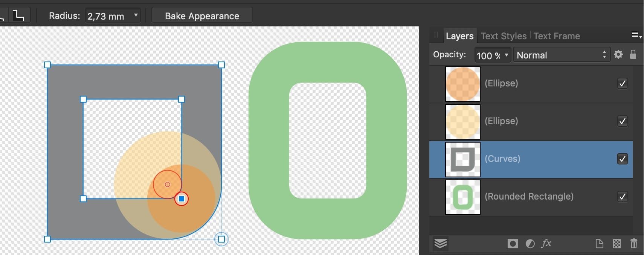Image resolution: width=644 pixels, height=255 pixels.
Task: Delete layer using the trash icon
Action: click(634, 244)
